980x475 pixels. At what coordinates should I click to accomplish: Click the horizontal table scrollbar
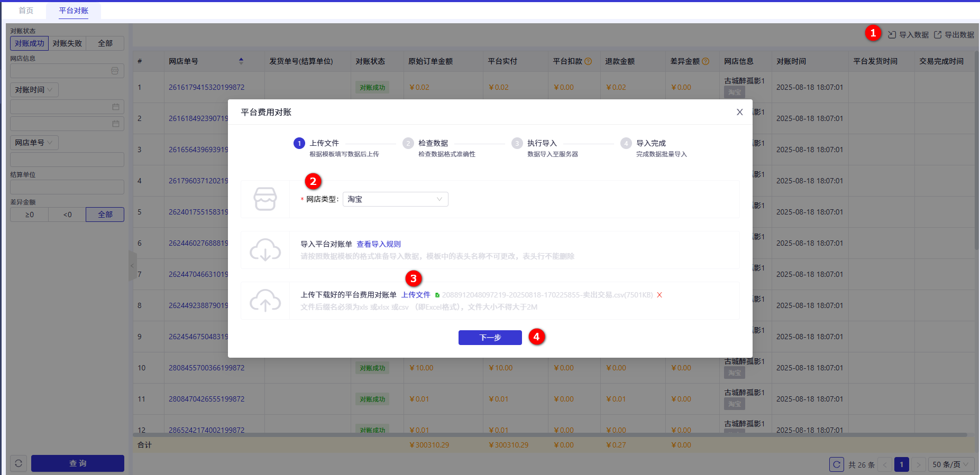coord(550,435)
